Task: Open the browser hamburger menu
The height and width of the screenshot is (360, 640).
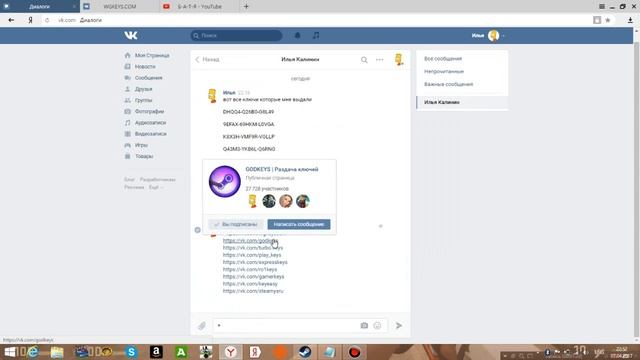Action: pyautogui.click(x=602, y=7)
